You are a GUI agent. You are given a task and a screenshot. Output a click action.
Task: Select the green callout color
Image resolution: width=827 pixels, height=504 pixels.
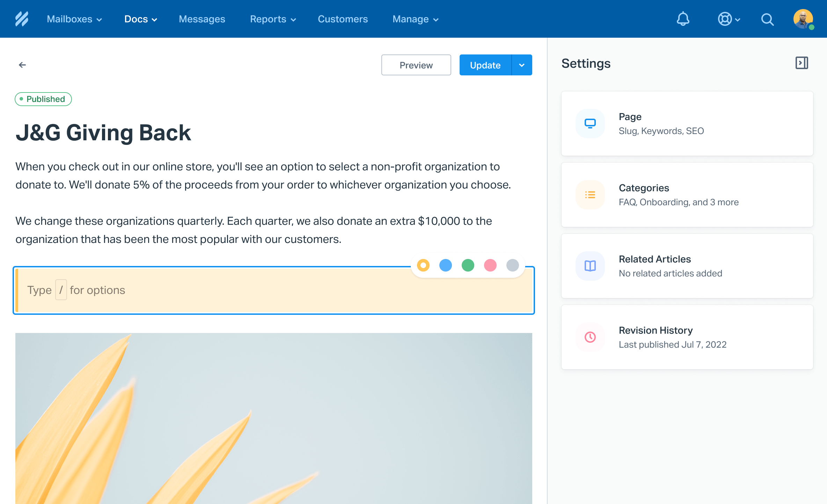[468, 265]
